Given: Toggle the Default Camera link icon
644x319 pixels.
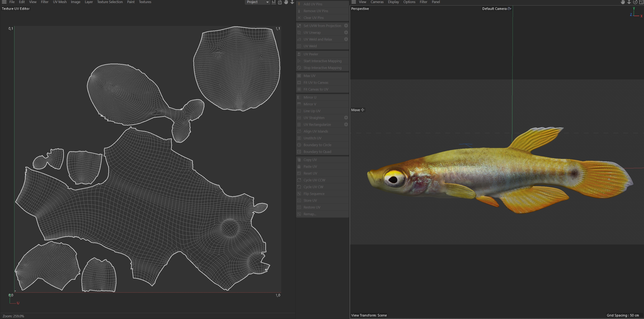Looking at the screenshot, I should coord(509,8).
